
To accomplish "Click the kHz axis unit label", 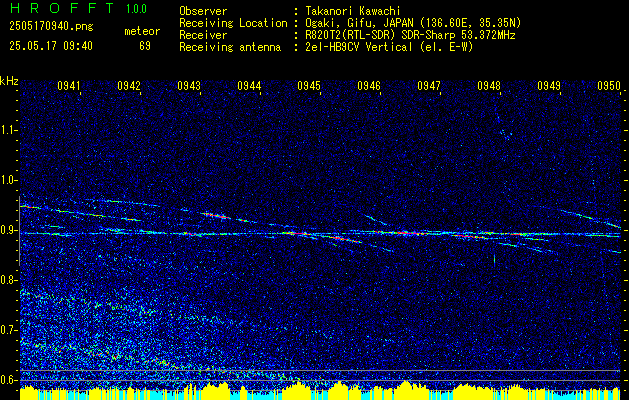I will (x=9, y=81).
